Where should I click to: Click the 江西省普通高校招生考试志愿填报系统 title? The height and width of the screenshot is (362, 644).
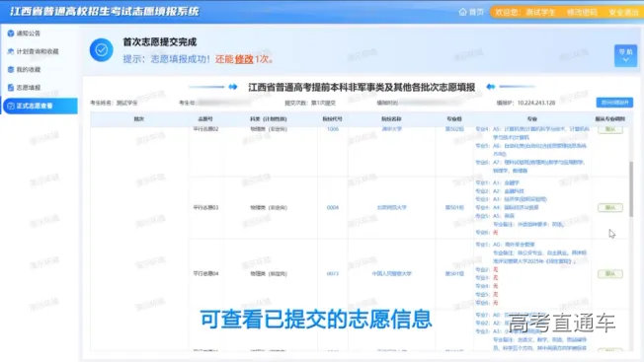pos(105,11)
